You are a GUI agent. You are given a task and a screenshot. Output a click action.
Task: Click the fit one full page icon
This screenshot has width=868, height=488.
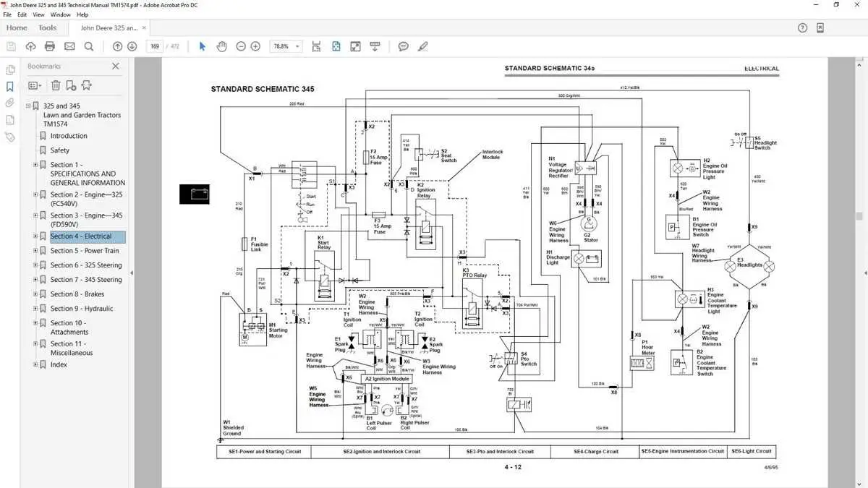[336, 46]
